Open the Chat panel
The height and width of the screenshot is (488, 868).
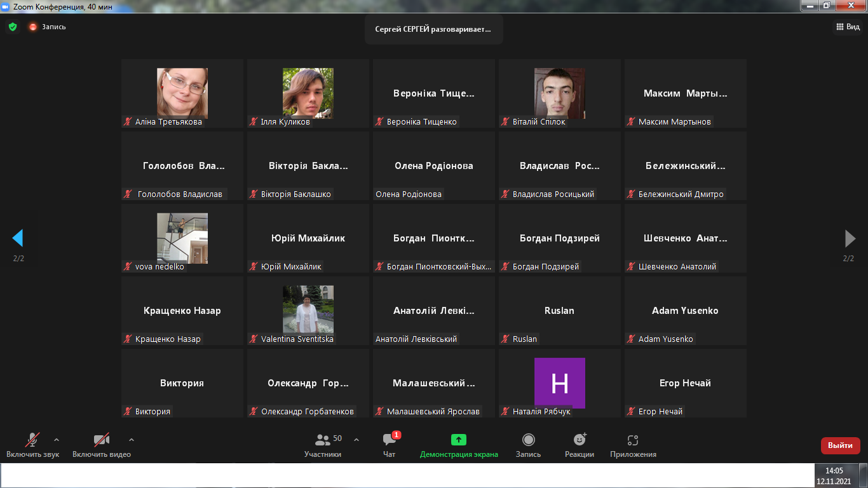[x=390, y=445]
